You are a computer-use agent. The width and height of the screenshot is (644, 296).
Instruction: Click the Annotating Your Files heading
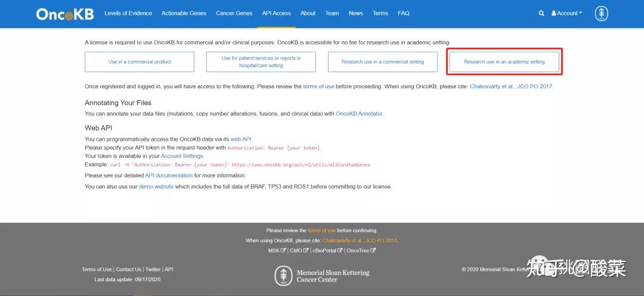118,103
